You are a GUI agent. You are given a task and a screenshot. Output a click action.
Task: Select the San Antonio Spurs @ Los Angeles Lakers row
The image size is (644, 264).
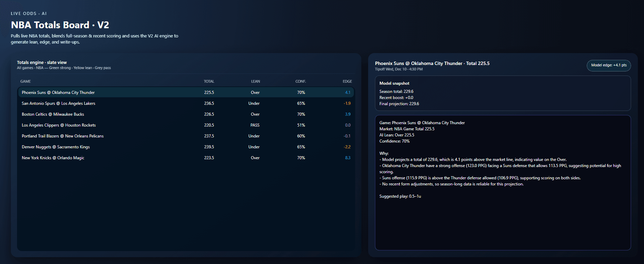pos(186,103)
